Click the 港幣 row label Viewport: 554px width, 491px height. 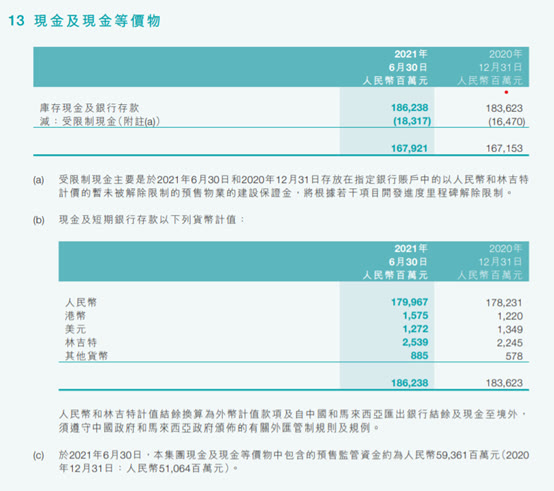(75, 316)
